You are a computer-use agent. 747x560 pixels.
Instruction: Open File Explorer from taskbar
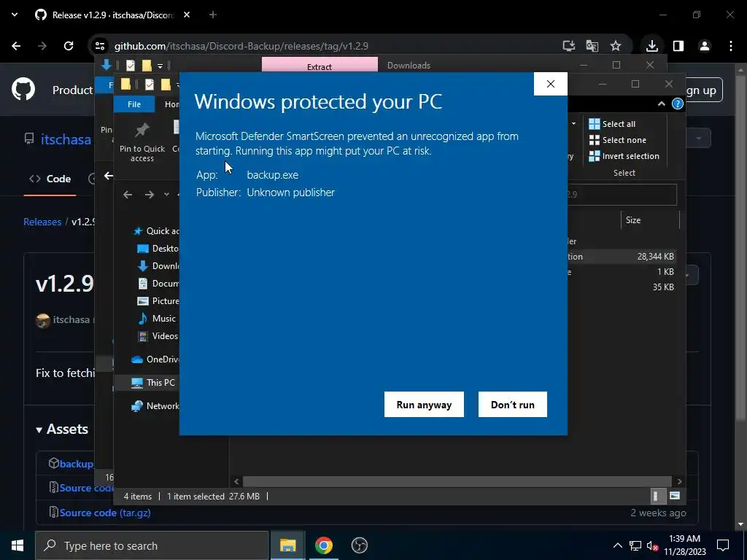pos(287,545)
